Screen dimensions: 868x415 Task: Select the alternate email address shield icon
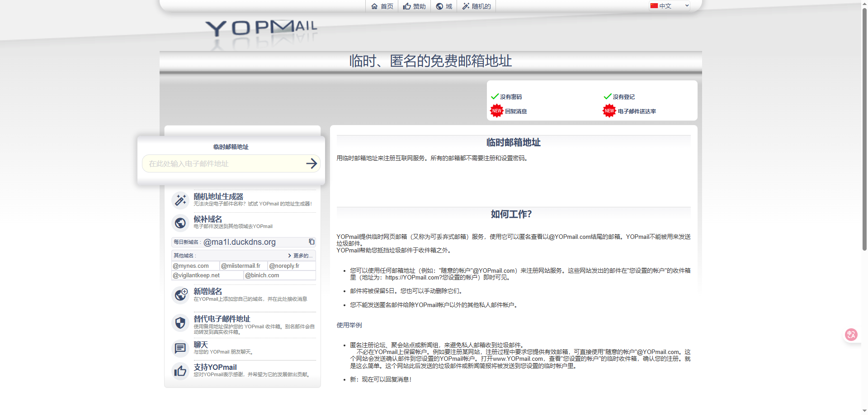(x=180, y=322)
